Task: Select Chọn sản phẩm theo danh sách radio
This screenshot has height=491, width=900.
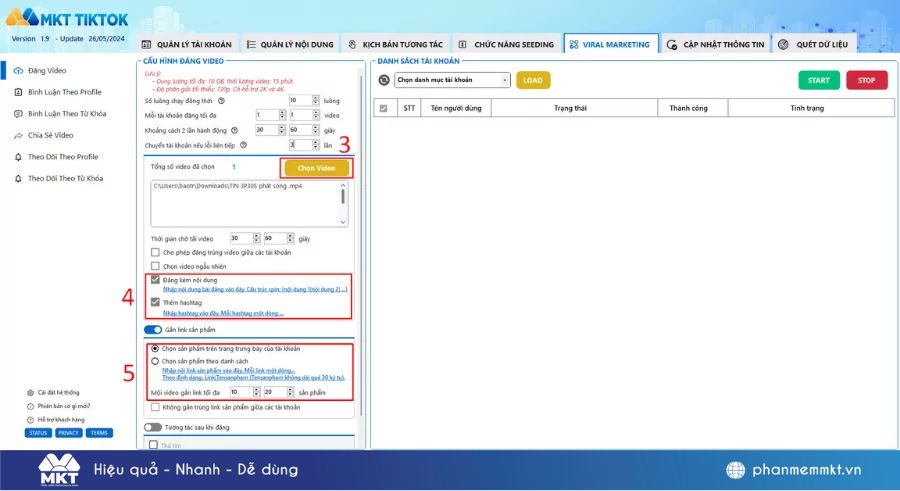Action: (x=155, y=361)
